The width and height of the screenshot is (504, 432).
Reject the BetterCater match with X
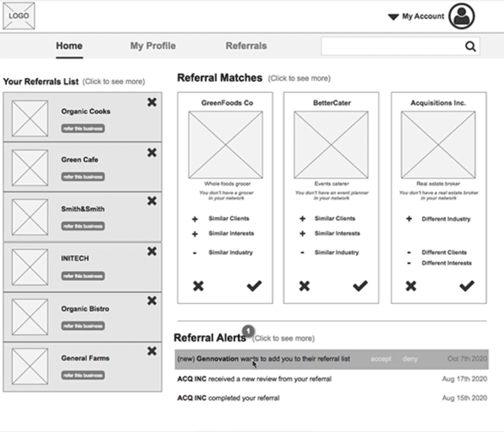pyautogui.click(x=305, y=286)
